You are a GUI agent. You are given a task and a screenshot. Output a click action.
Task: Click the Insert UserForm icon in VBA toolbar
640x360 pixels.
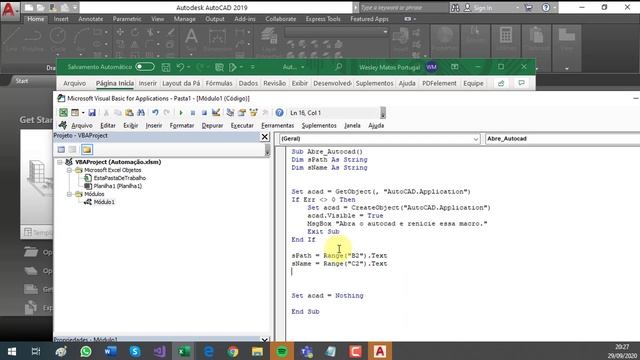point(75,113)
